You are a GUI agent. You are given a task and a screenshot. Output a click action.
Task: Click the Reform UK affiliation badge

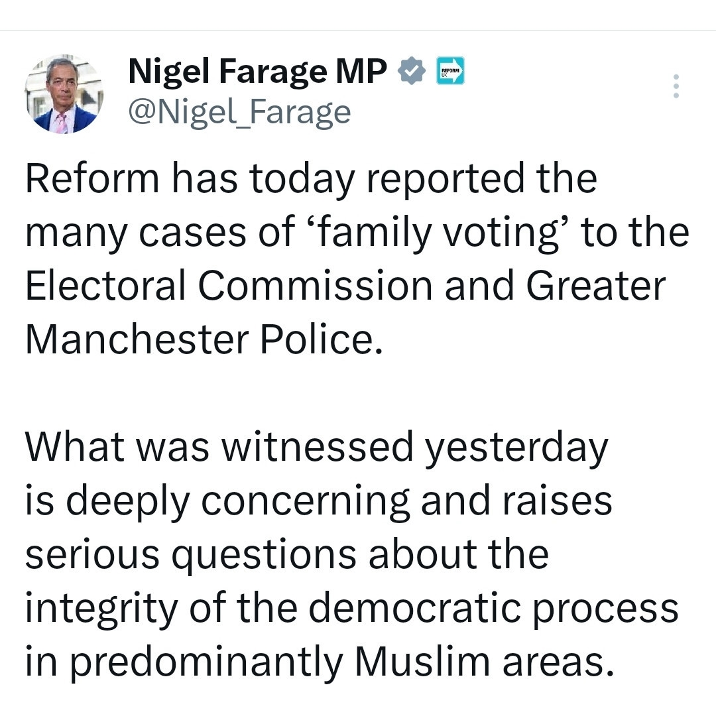coord(450,71)
